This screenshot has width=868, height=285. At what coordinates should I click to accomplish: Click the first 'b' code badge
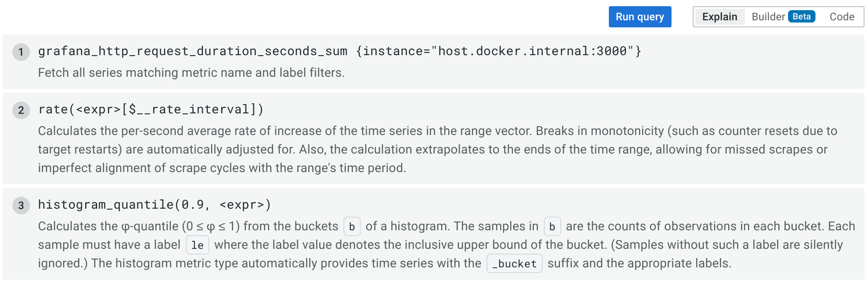[x=352, y=227]
